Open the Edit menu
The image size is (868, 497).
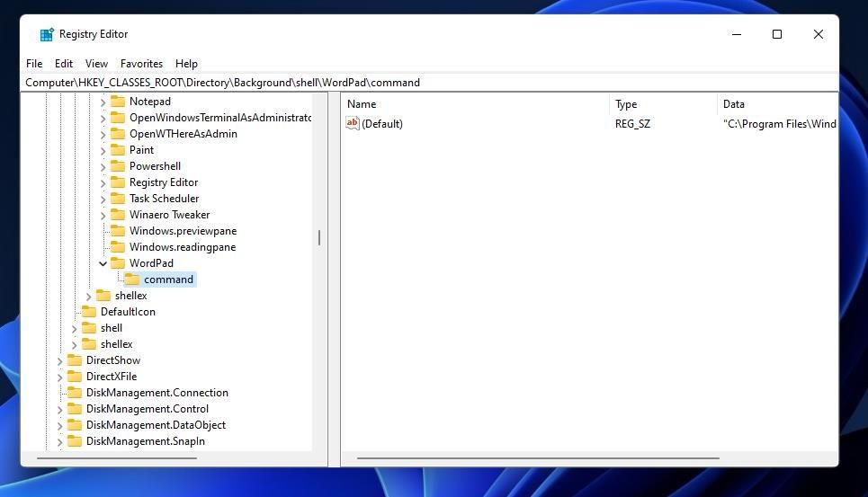point(64,64)
